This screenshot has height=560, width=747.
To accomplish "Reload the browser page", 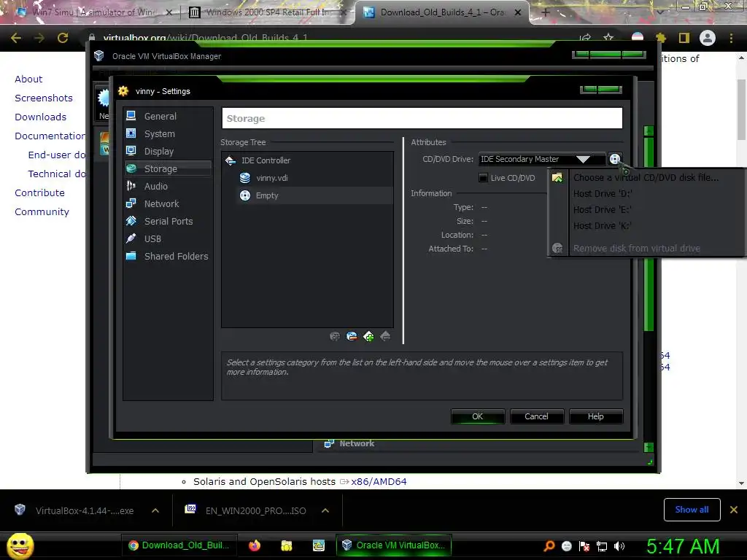I will (x=63, y=38).
